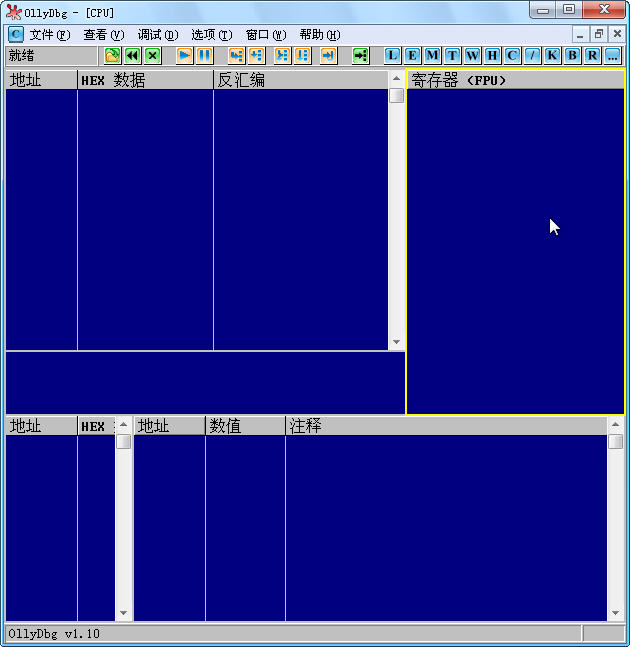Screen dimensions: 630x647
Task: Click dump pane scroll down arrow
Action: coord(123,613)
